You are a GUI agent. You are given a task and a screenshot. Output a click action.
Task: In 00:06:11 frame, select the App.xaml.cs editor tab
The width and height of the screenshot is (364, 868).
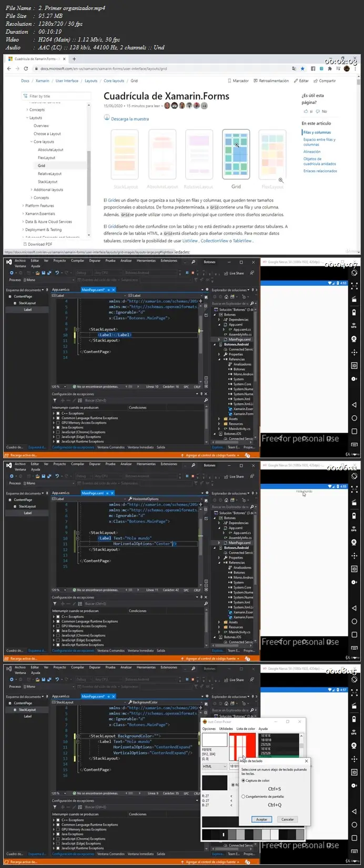[61, 493]
